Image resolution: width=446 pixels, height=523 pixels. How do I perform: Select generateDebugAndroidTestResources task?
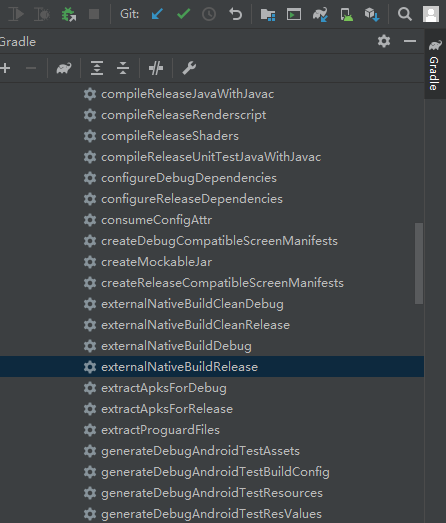[x=212, y=493]
